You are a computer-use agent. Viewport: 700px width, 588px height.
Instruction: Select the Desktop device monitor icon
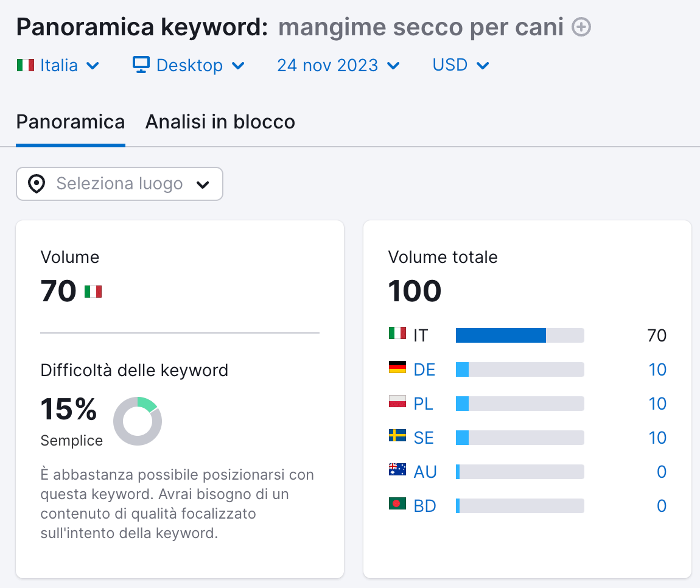tap(142, 65)
